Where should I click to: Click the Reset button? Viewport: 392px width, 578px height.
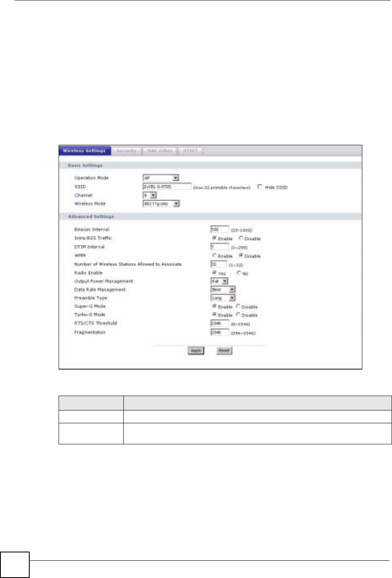pos(224,350)
